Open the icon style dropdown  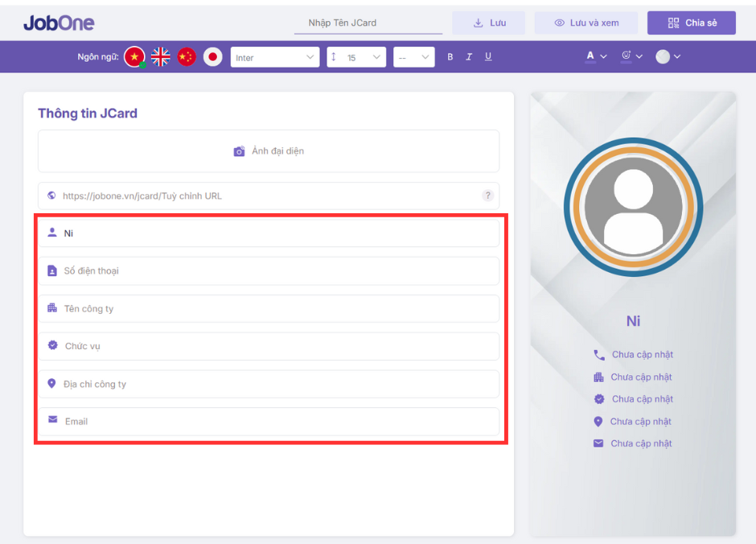[631, 56]
